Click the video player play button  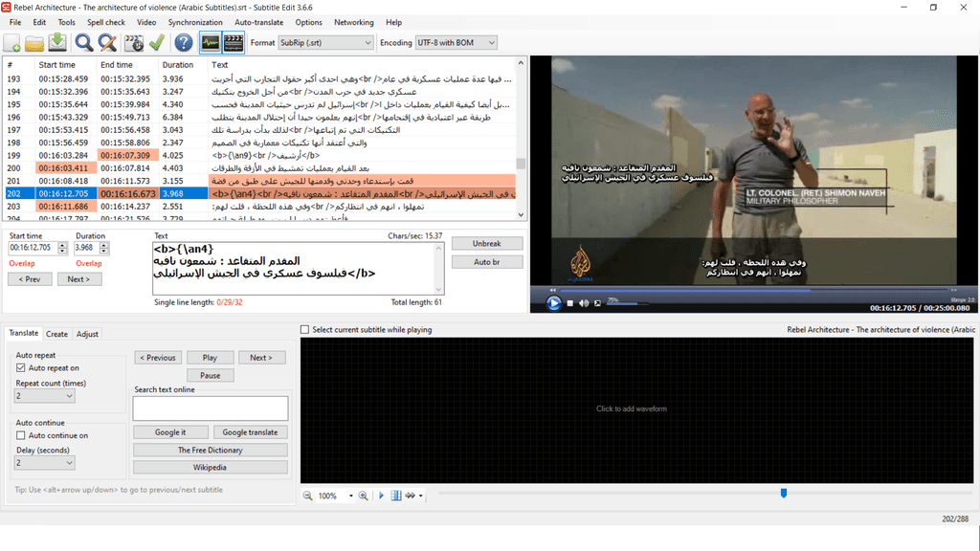pyautogui.click(x=554, y=303)
